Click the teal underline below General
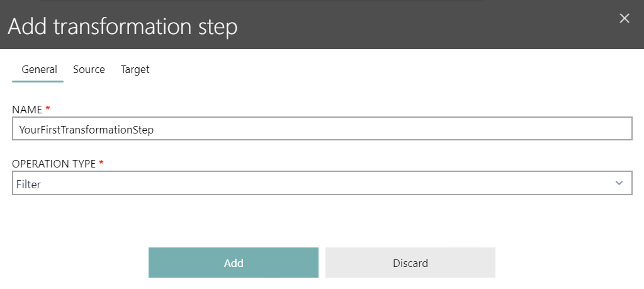Screen dimensions: 644x289 pos(38,81)
